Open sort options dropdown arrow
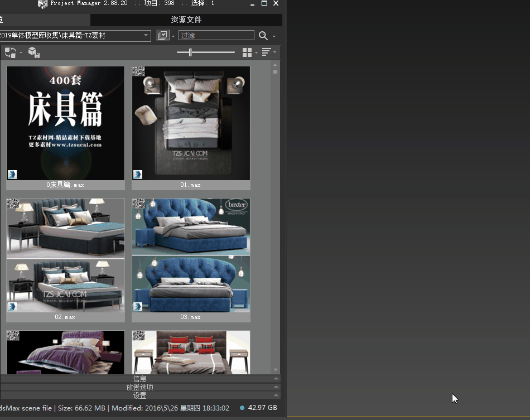This screenshot has height=420, width=530. pyautogui.click(x=275, y=52)
